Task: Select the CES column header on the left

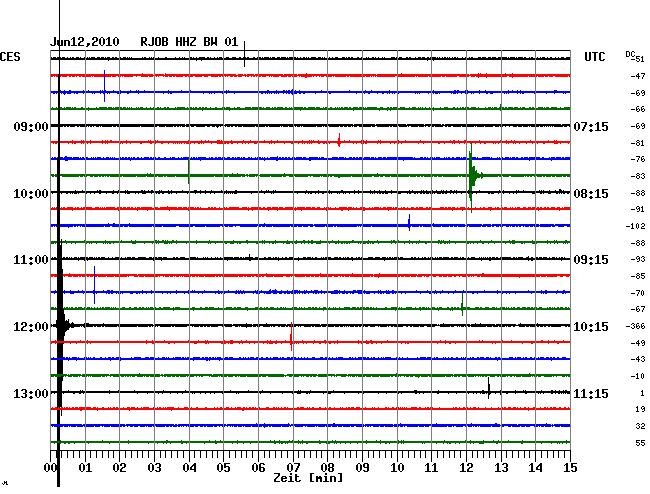Action: (x=10, y=57)
